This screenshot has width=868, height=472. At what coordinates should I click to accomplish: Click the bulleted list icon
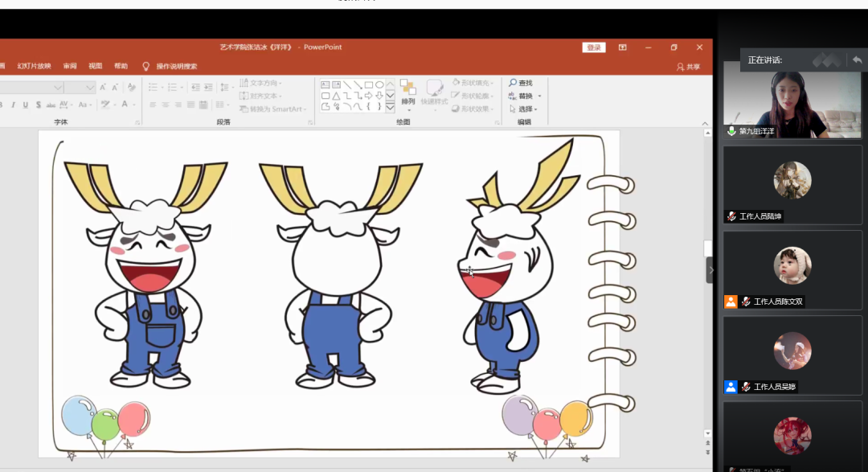[x=153, y=88]
